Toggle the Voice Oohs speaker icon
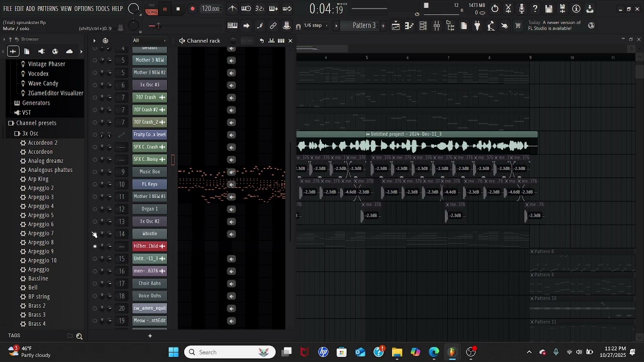 pyautogui.click(x=231, y=296)
